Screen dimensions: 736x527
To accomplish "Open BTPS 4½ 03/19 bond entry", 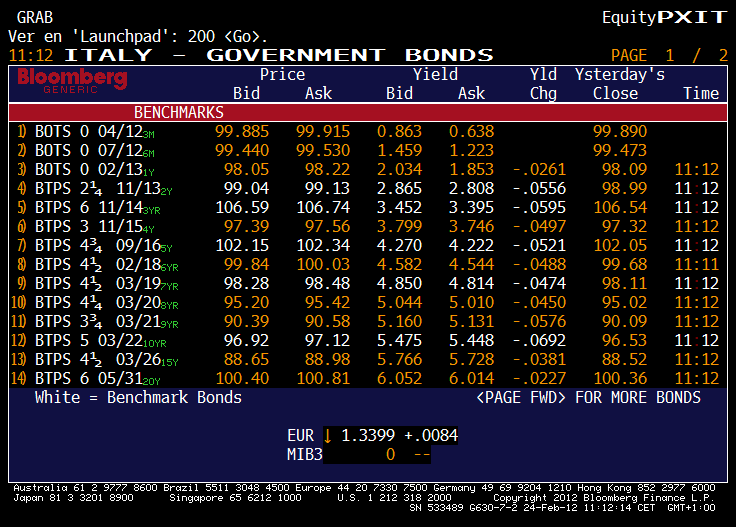I will pyautogui.click(x=368, y=283).
